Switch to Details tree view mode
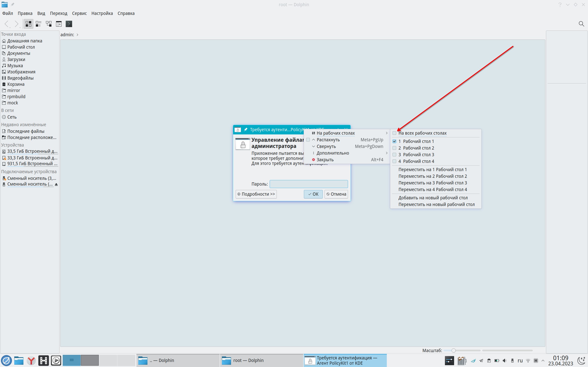Screen dimensions: 588x367 [x=49, y=24]
